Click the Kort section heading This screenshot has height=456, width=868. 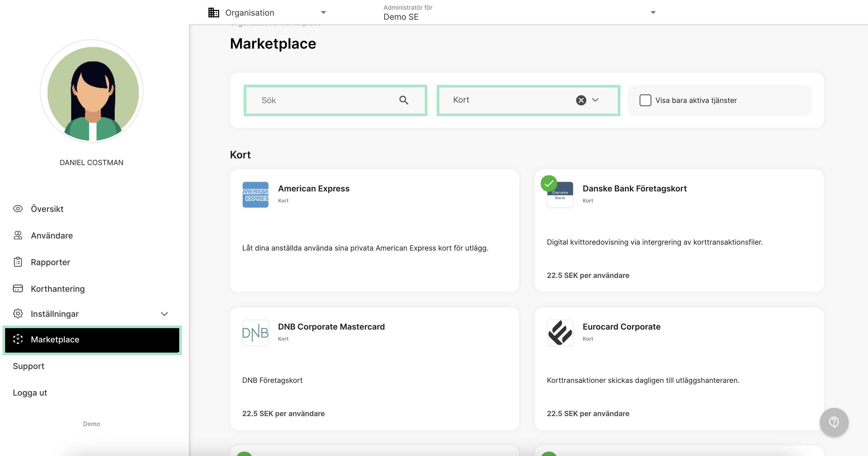240,155
